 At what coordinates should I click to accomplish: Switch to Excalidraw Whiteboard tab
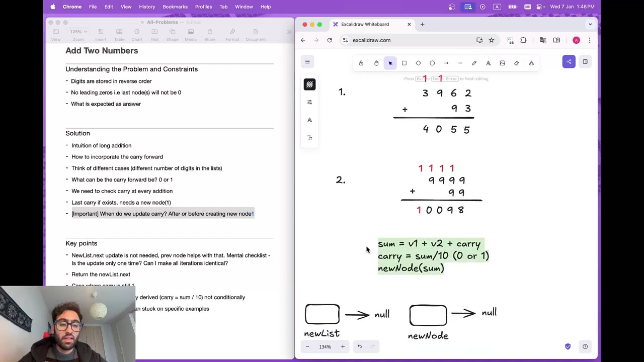(365, 24)
